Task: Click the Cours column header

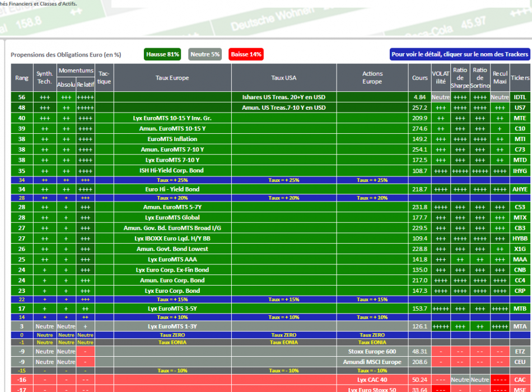Action: tap(419, 78)
